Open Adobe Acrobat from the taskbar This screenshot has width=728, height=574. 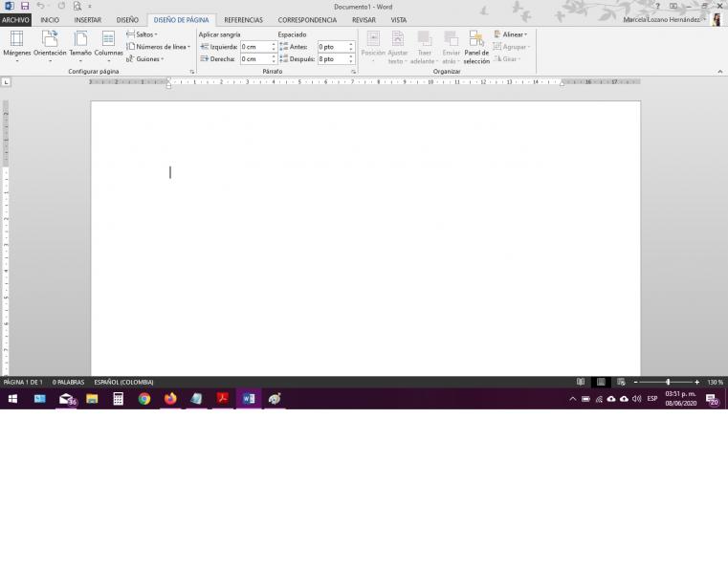tap(222, 399)
